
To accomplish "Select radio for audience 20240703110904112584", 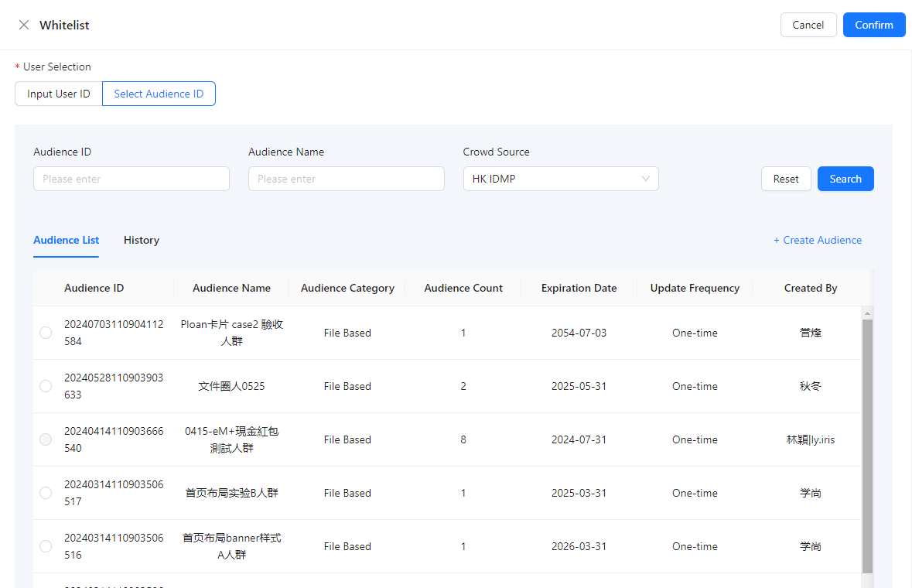I will pyautogui.click(x=46, y=333).
